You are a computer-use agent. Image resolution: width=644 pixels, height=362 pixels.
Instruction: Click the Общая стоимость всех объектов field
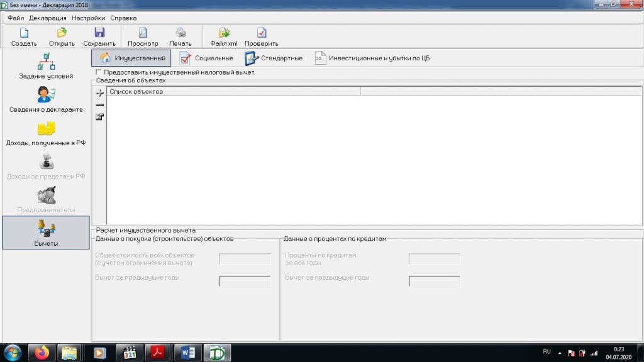click(x=245, y=259)
